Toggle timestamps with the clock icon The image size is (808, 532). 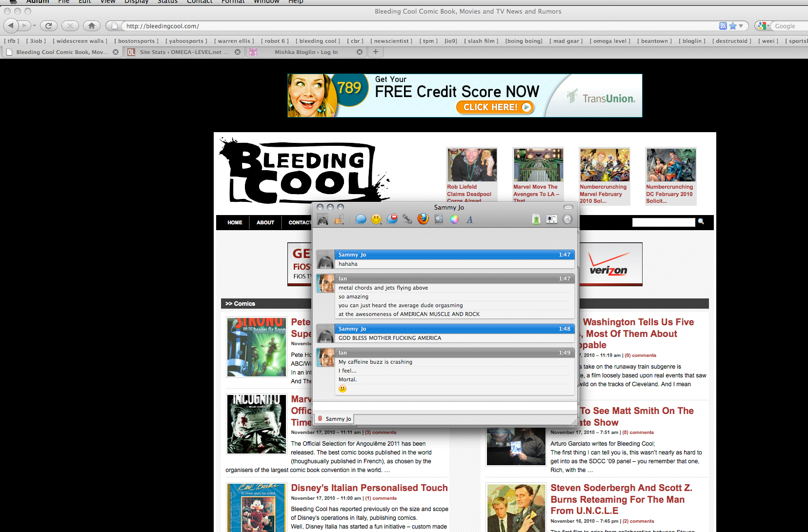pos(567,219)
